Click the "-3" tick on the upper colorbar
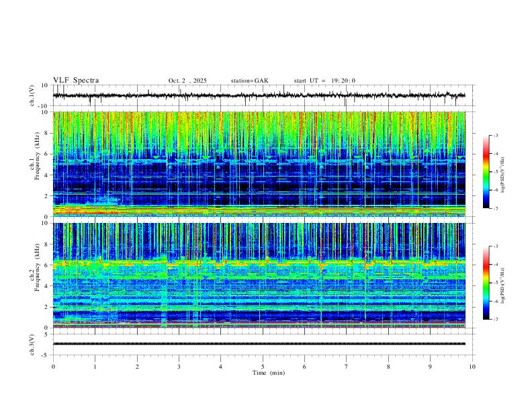The image size is (532, 411). [496, 135]
